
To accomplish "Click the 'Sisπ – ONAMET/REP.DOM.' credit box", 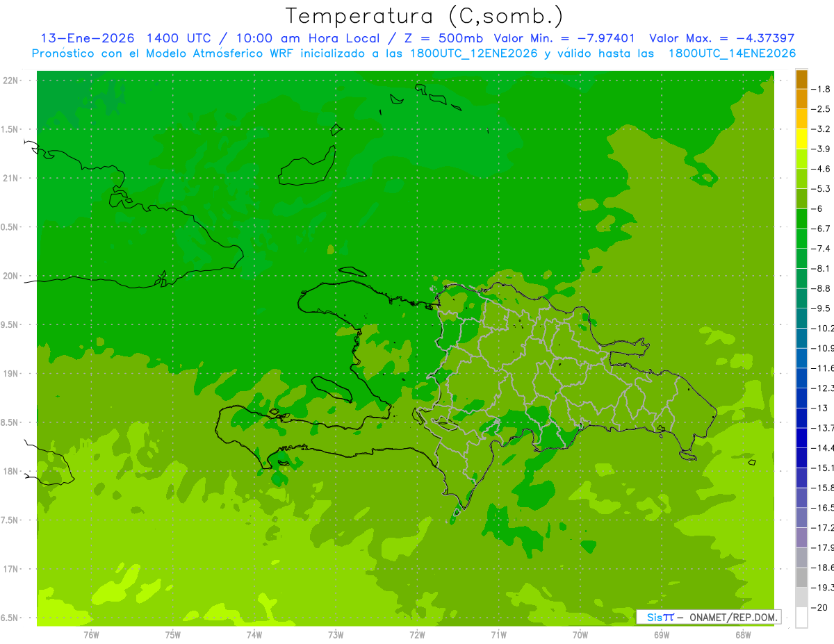I will click(x=708, y=617).
